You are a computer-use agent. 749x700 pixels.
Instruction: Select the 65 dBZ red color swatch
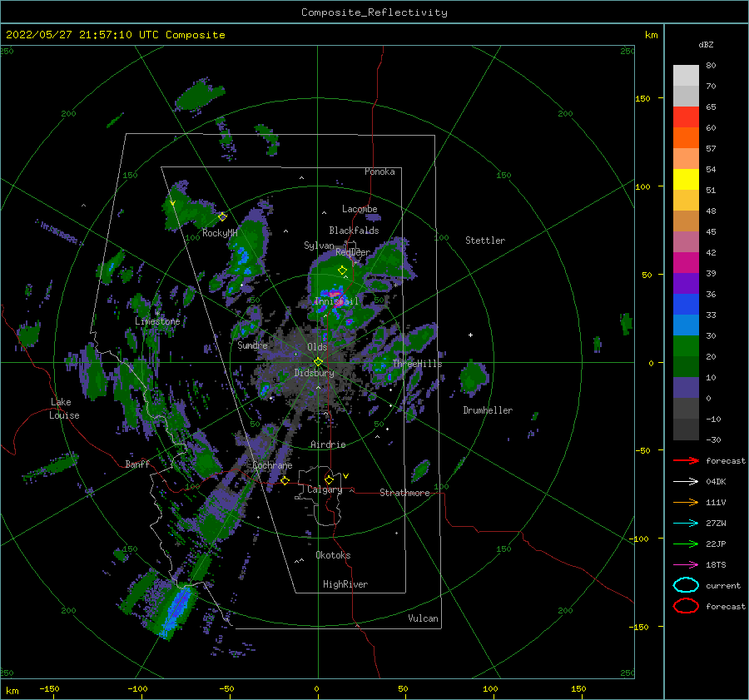tap(686, 117)
